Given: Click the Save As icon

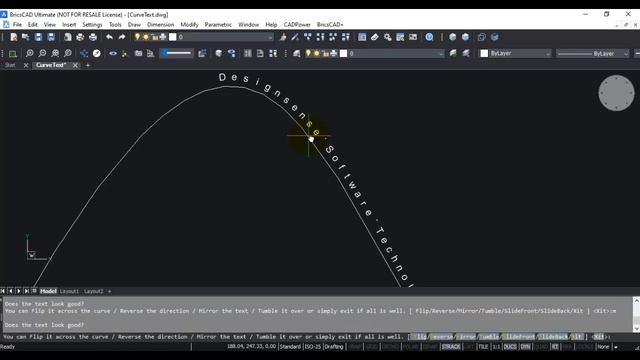Looking at the screenshot, I should [51, 37].
